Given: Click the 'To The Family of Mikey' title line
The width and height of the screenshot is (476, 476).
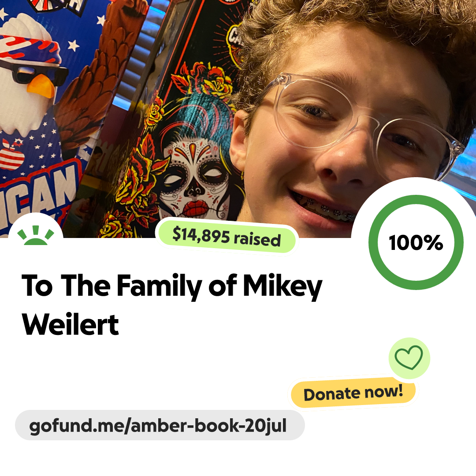Looking at the screenshot, I should (172, 286).
